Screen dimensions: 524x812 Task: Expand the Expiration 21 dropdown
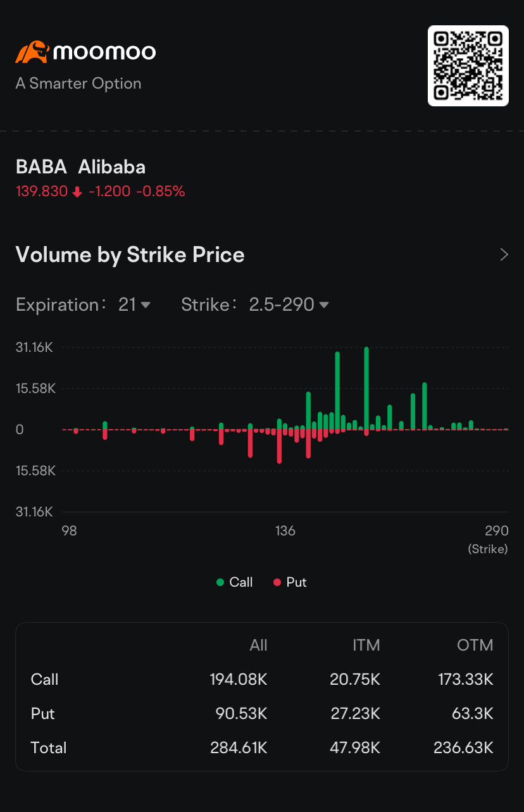134,304
